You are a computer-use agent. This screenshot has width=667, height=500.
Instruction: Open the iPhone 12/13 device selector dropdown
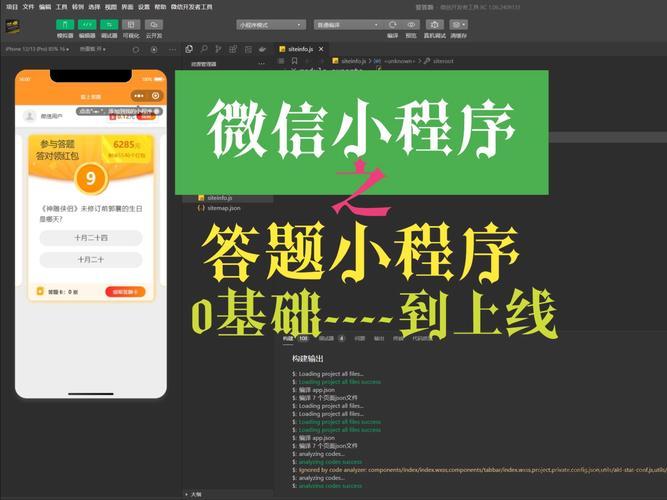pos(36,47)
